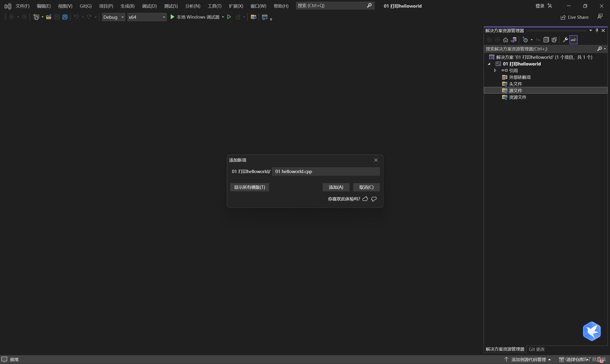Open new project dropdown arrow
This screenshot has height=364, width=610.
(42, 17)
